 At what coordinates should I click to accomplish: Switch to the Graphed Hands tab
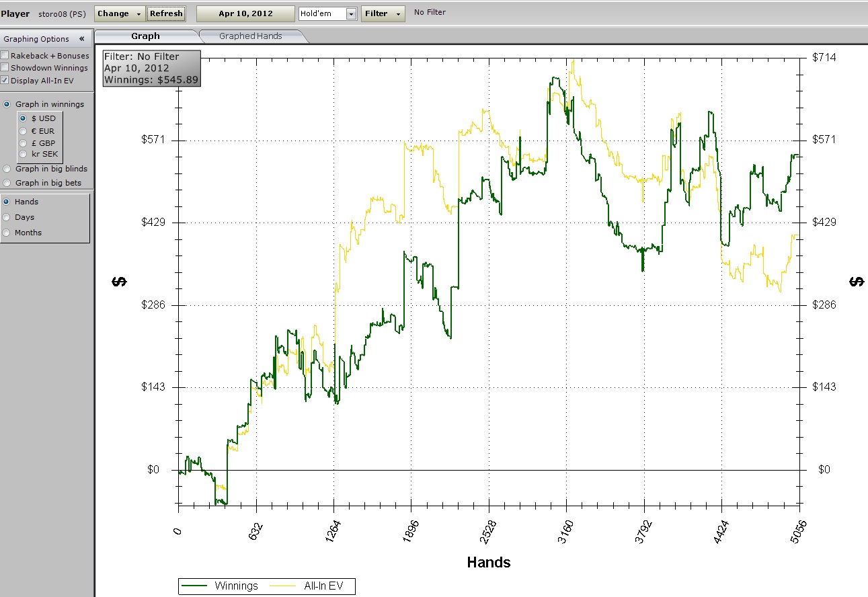[x=250, y=36]
